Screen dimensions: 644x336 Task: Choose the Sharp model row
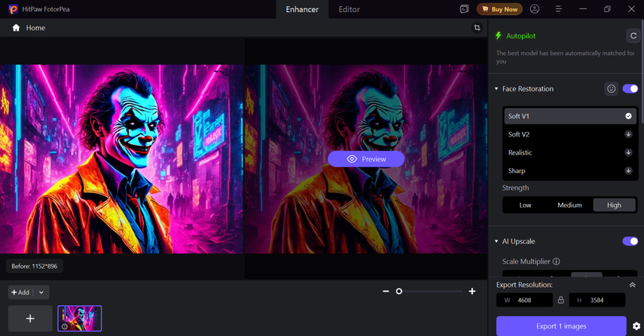pyautogui.click(x=570, y=170)
